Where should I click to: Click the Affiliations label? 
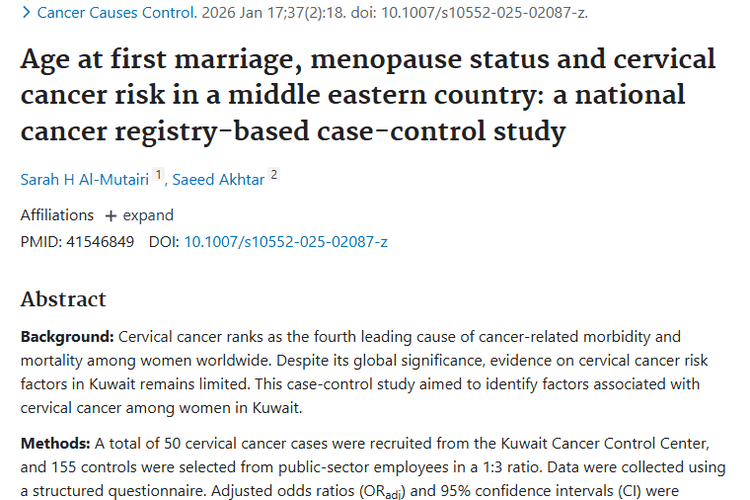tap(57, 215)
